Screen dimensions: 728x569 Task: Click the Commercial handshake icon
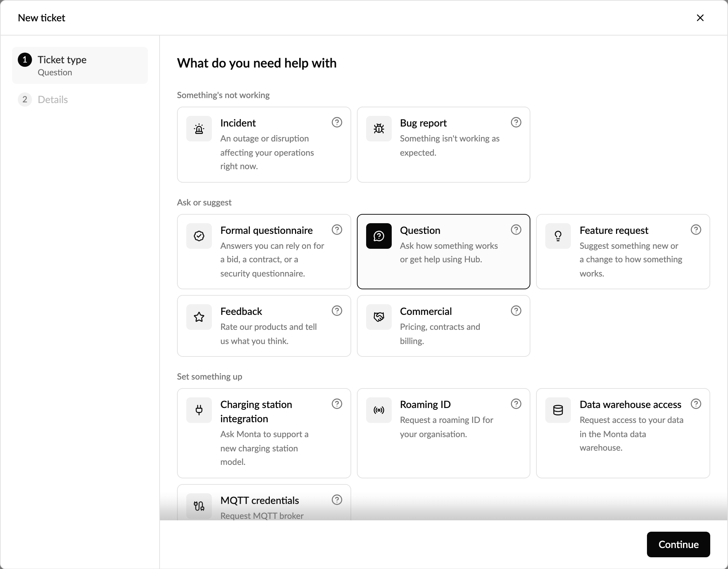point(379,317)
